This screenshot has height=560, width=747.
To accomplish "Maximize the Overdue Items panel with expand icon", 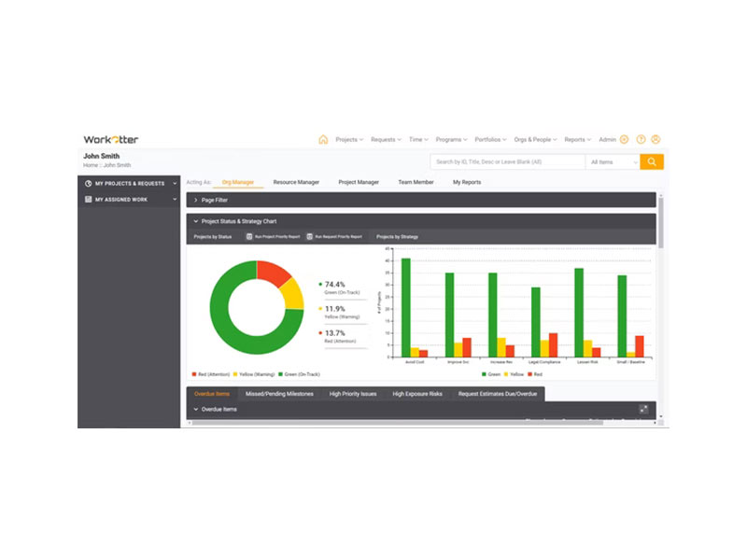I will pos(643,409).
